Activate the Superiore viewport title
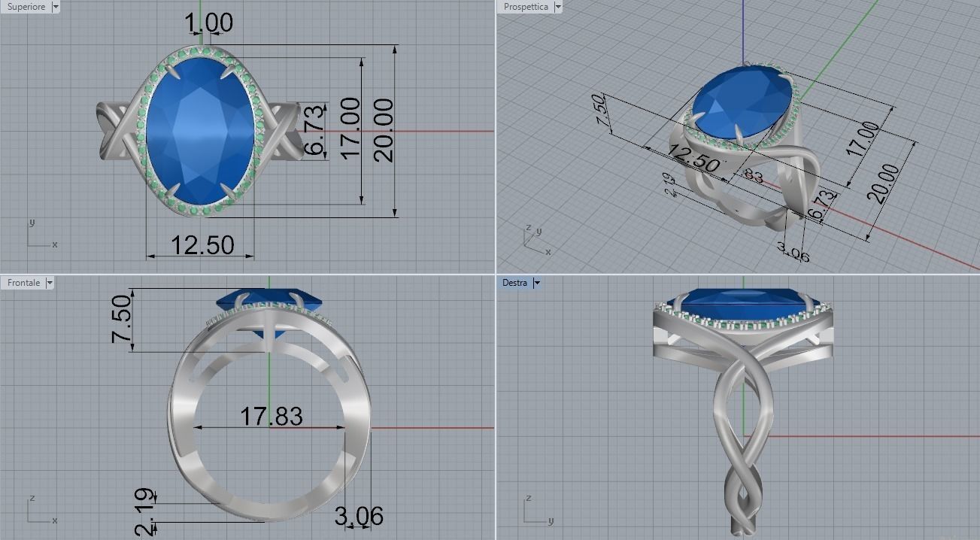Image resolution: width=980 pixels, height=540 pixels. point(26,7)
